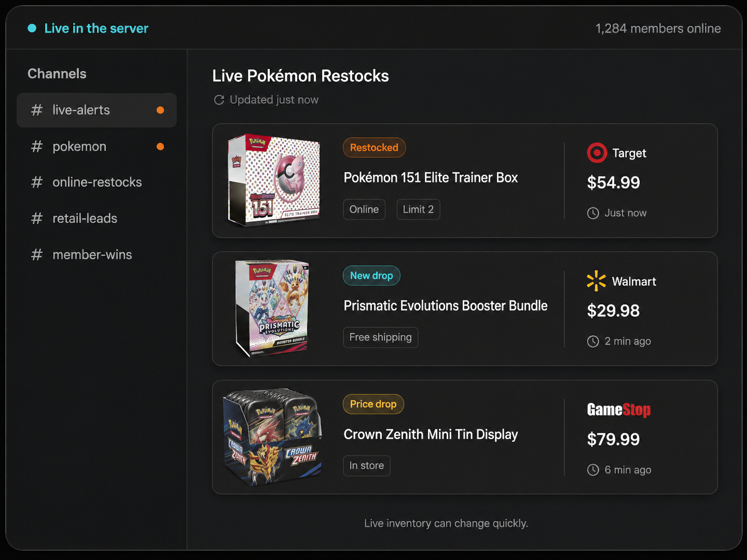
Task: Open the Crown Zenith Mini Tin Display image
Action: pyautogui.click(x=272, y=437)
